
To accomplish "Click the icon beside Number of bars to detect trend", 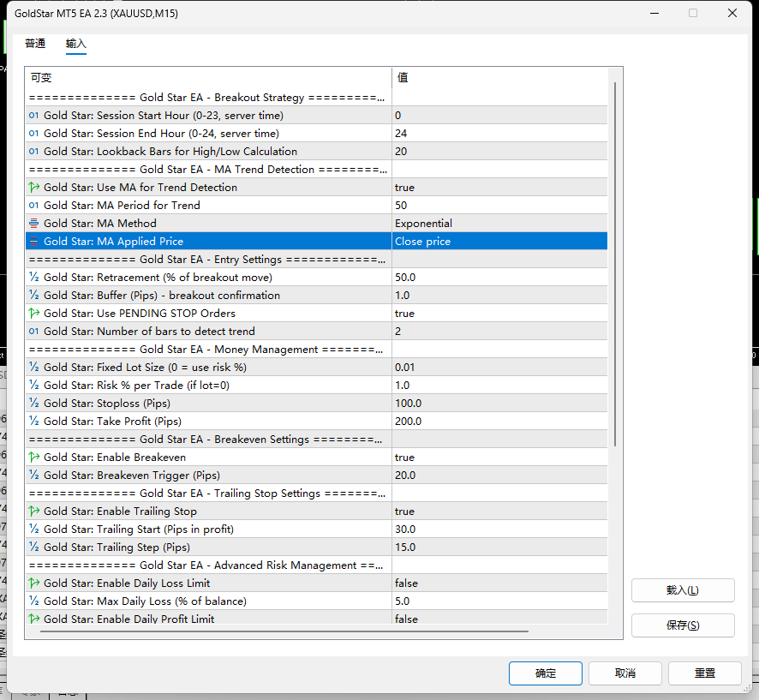I will pyautogui.click(x=33, y=332).
